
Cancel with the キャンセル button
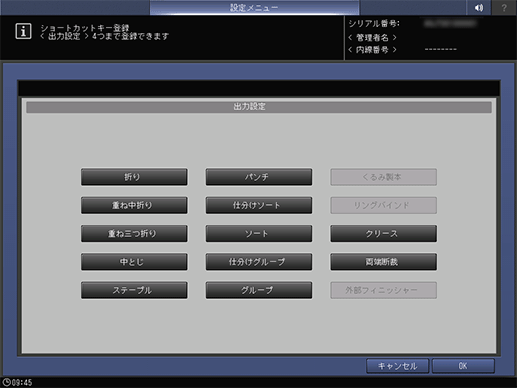tap(397, 366)
